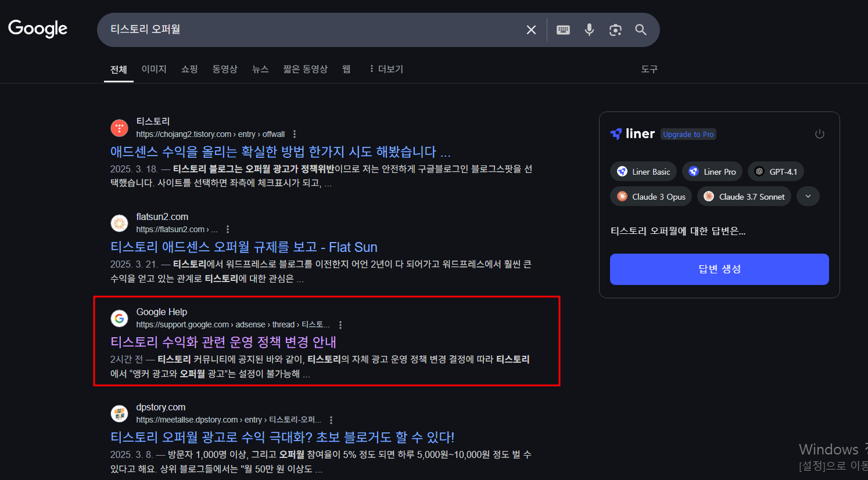Screen dimensions: 868x480
Task: Click the Google logo
Action: pyautogui.click(x=38, y=28)
